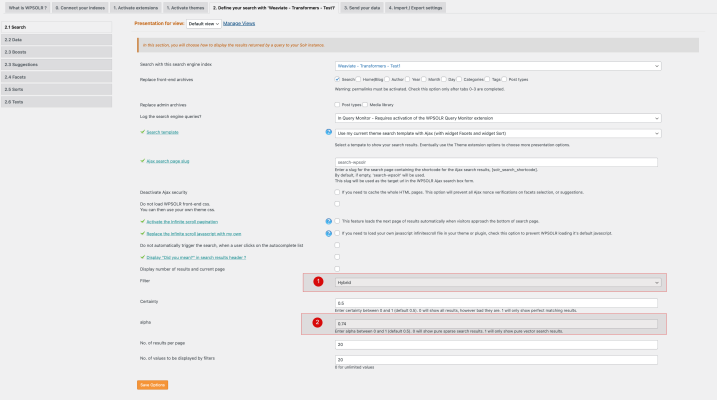Check Display number of results and current page
The image size is (717, 400).
click(x=337, y=269)
